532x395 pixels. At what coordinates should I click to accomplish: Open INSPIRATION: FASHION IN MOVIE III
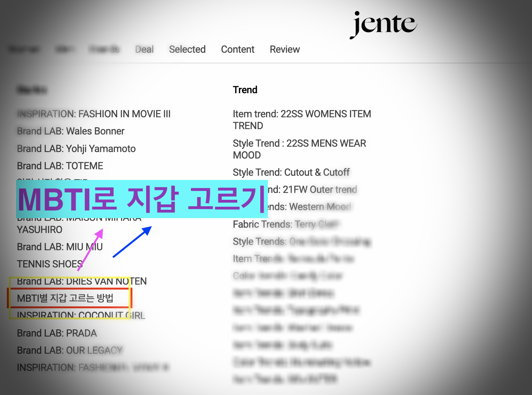94,114
